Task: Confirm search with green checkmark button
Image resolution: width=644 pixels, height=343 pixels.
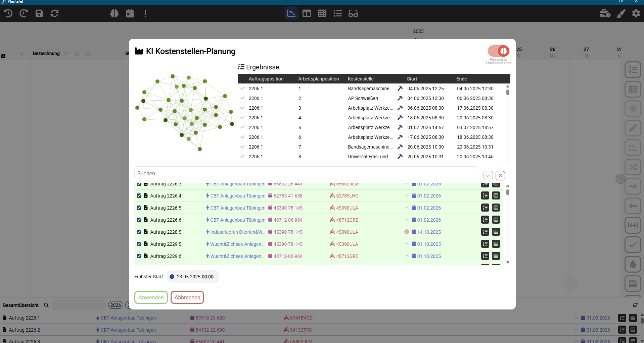Action: click(x=488, y=176)
